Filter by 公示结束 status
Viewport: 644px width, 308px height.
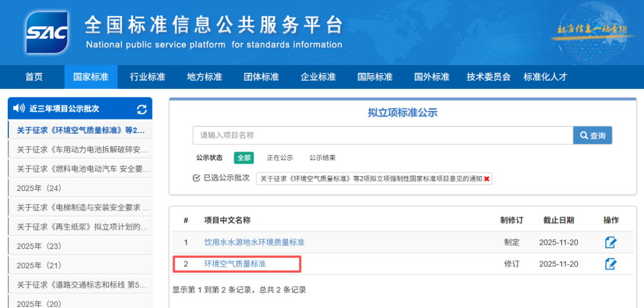click(x=322, y=158)
